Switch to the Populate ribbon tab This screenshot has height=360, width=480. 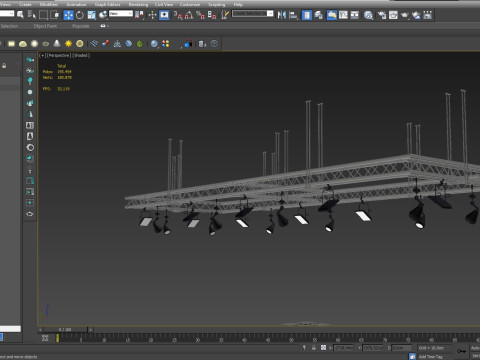click(81, 26)
